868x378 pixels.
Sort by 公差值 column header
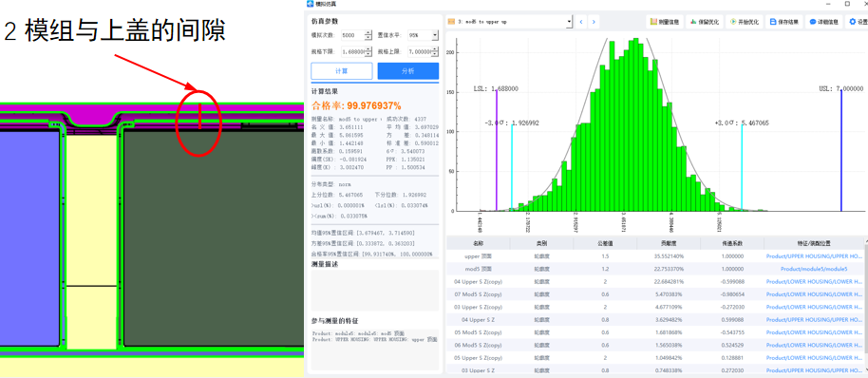(x=605, y=243)
